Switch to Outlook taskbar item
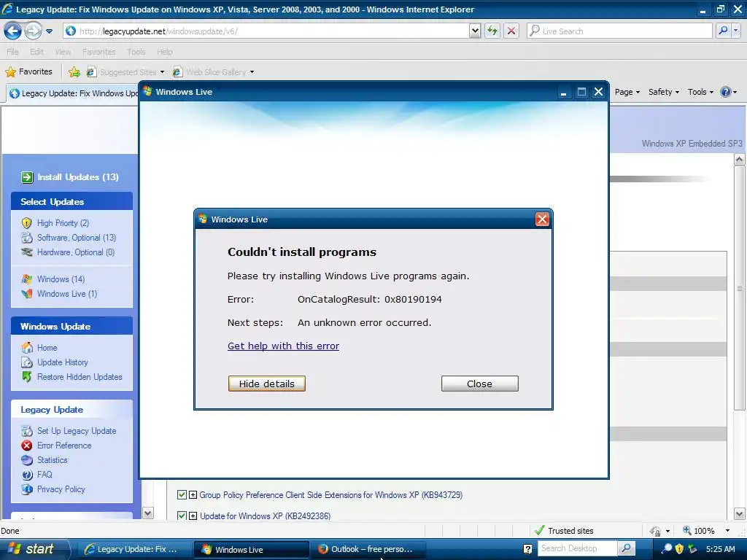Image resolution: width=747 pixels, height=560 pixels. click(367, 550)
